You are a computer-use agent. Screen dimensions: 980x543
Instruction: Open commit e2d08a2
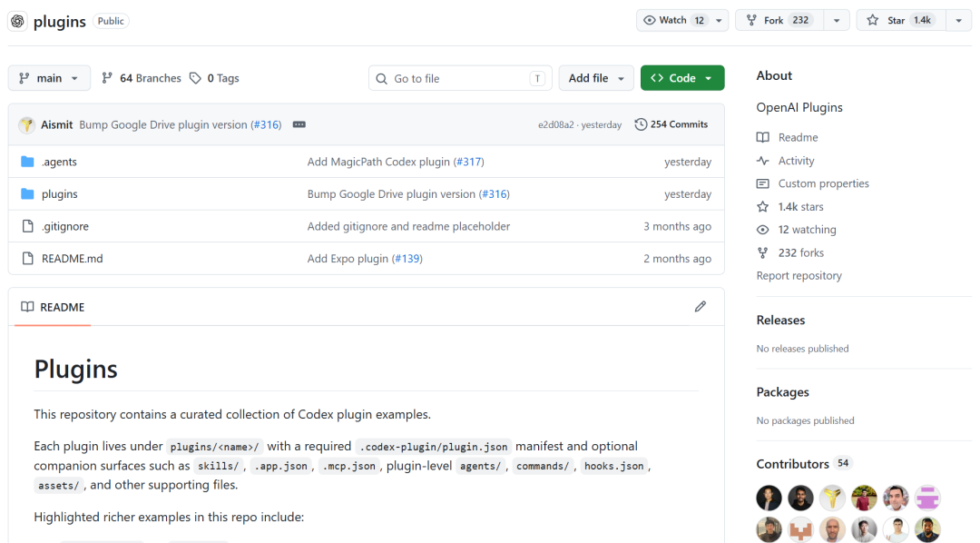click(555, 124)
